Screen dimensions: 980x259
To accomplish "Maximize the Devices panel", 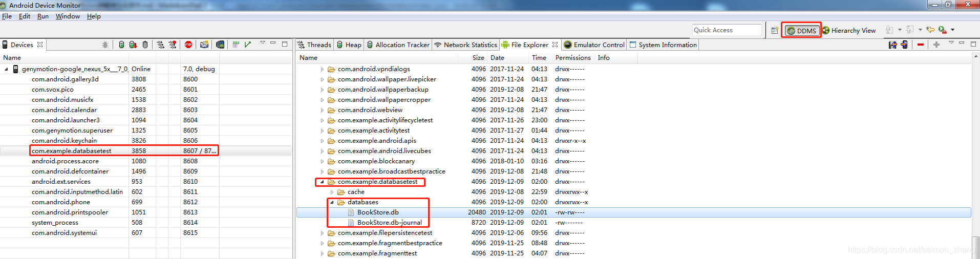I will [x=285, y=44].
